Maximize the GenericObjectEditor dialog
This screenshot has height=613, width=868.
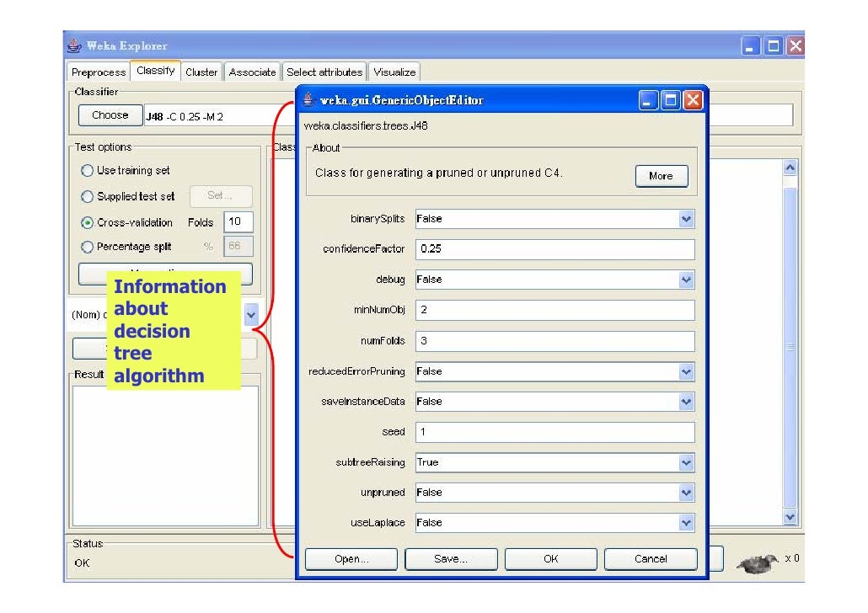tap(670, 100)
